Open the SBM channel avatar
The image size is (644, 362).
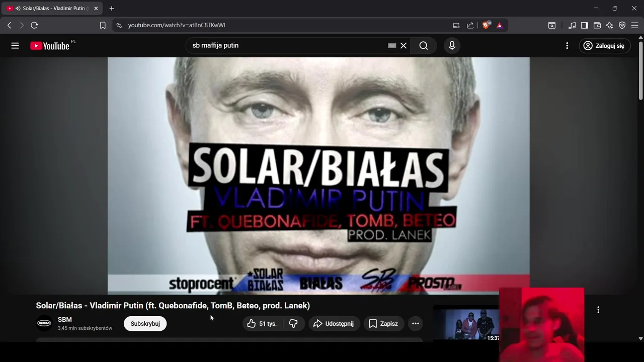44,323
